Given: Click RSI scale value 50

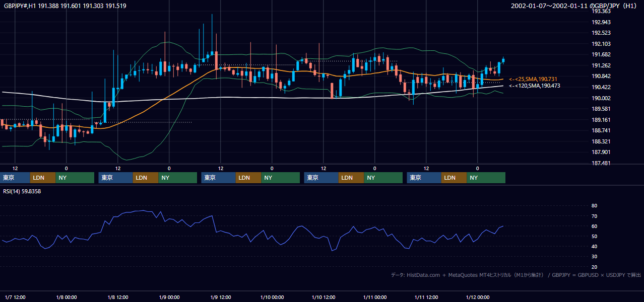Looking at the screenshot, I should [x=595, y=236].
